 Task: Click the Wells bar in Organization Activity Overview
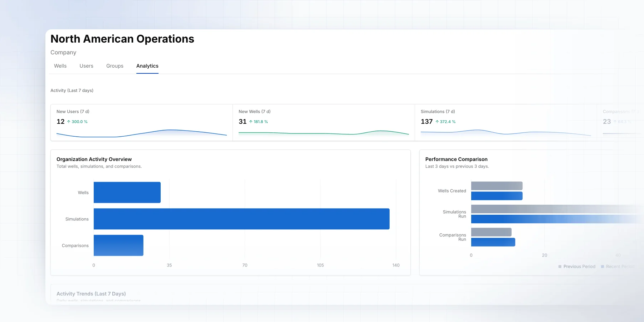coord(127,192)
